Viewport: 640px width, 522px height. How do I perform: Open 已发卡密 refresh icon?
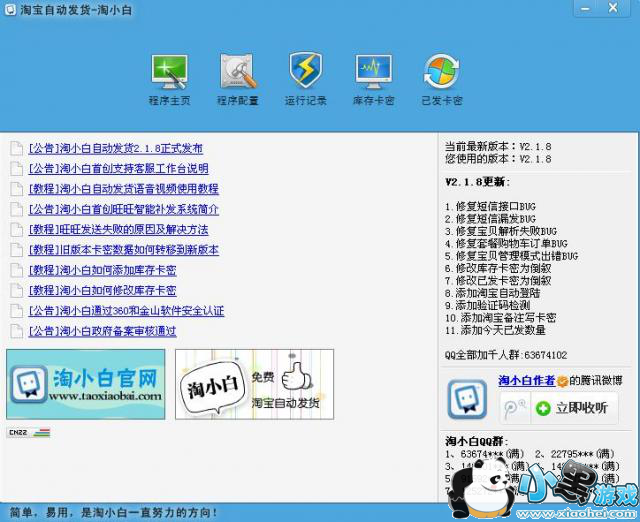pos(442,71)
